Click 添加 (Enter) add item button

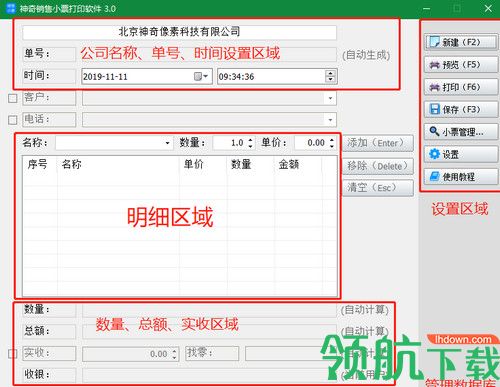(x=378, y=143)
